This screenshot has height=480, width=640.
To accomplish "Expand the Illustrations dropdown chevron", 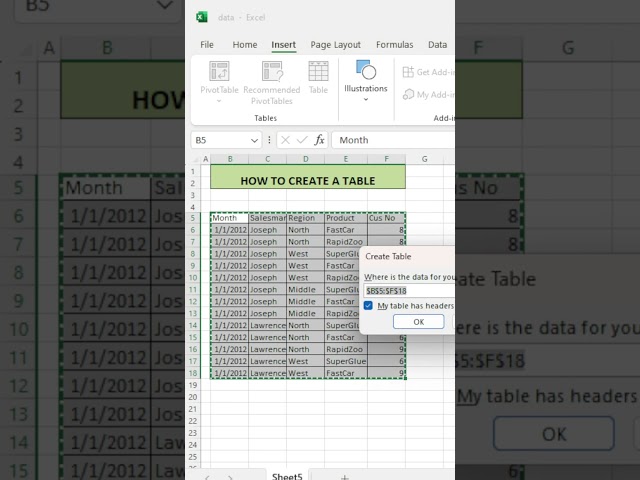I will click(366, 99).
